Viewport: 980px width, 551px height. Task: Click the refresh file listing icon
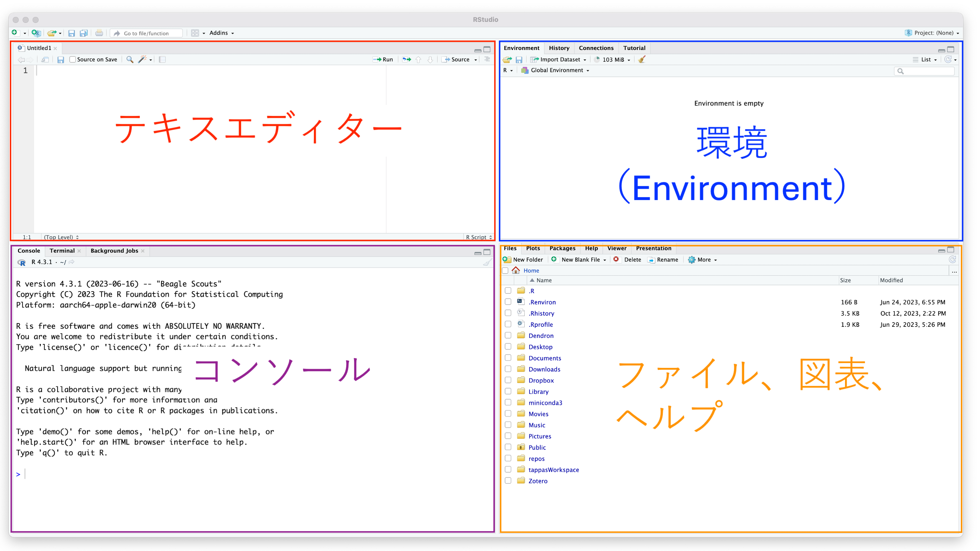(x=952, y=259)
